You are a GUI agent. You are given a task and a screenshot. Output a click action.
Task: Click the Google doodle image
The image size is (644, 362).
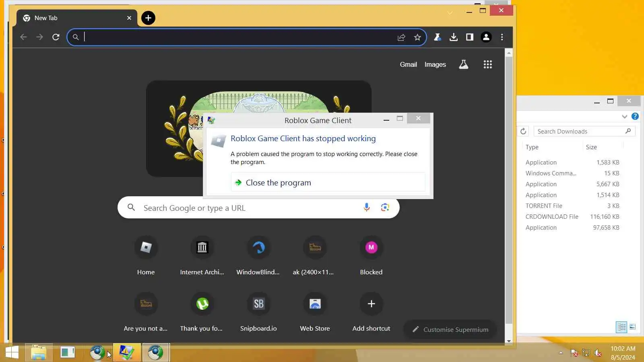click(258, 129)
